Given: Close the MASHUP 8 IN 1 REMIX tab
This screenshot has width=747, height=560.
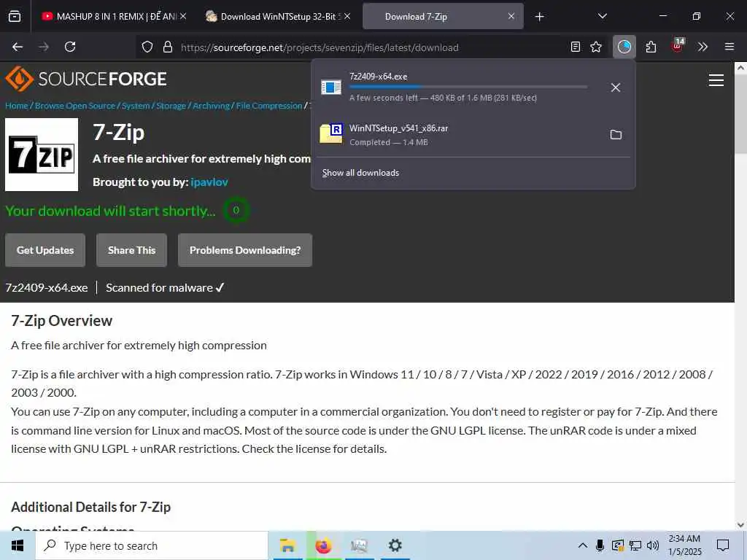Looking at the screenshot, I should [183, 16].
